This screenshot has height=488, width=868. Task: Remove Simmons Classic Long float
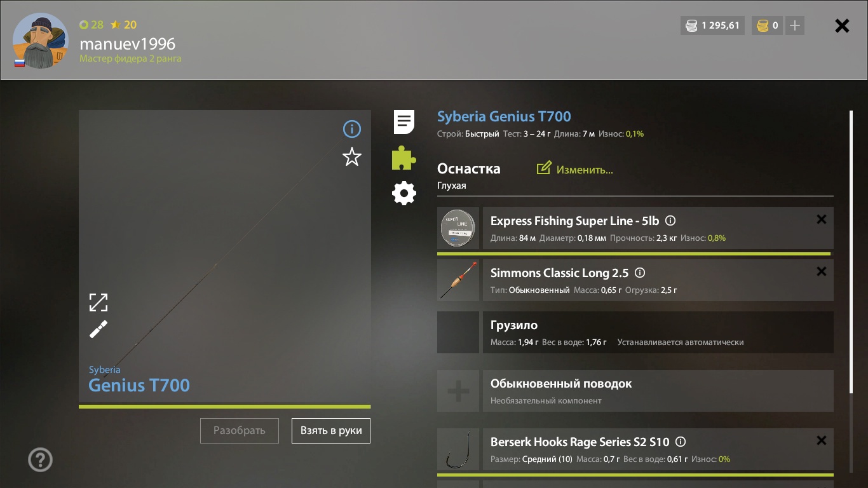822,271
